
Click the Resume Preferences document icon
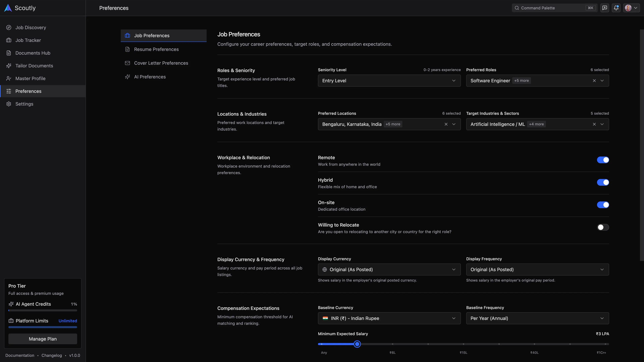tap(127, 49)
